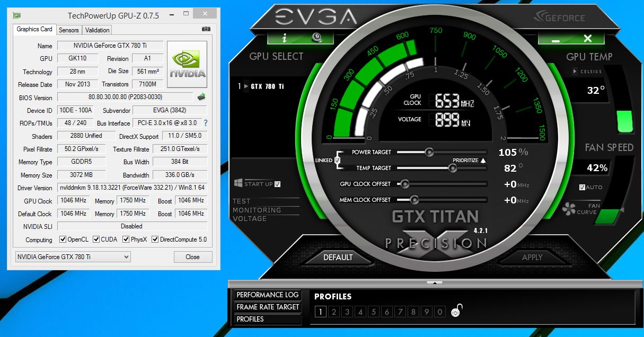Open the EVGA Precision info button
Image resolution: width=644 pixels, height=337 pixels.
pos(285,37)
